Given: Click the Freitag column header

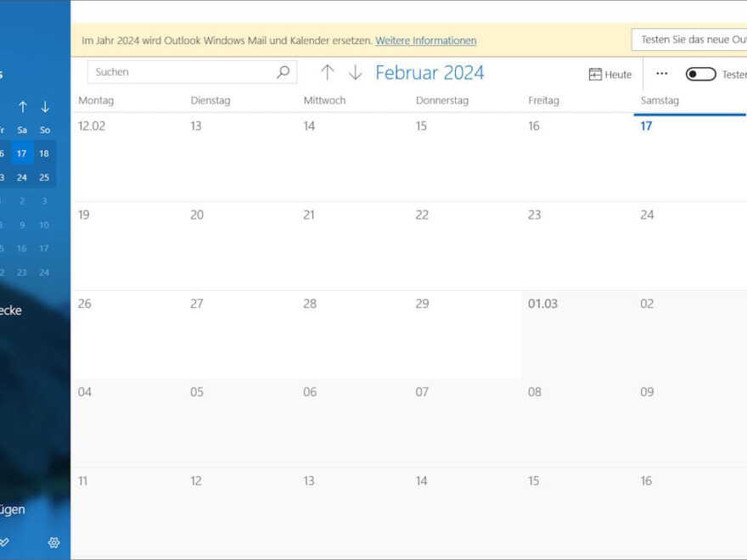Looking at the screenshot, I should coord(543,100).
